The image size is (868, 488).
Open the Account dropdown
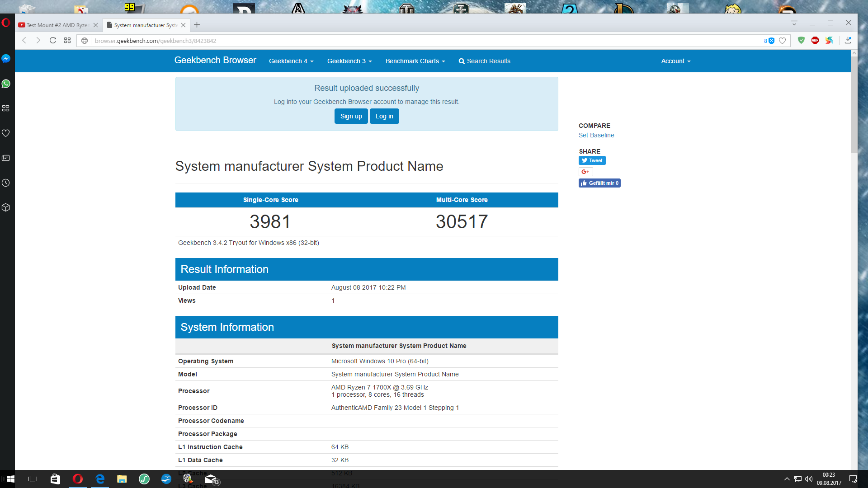click(675, 61)
